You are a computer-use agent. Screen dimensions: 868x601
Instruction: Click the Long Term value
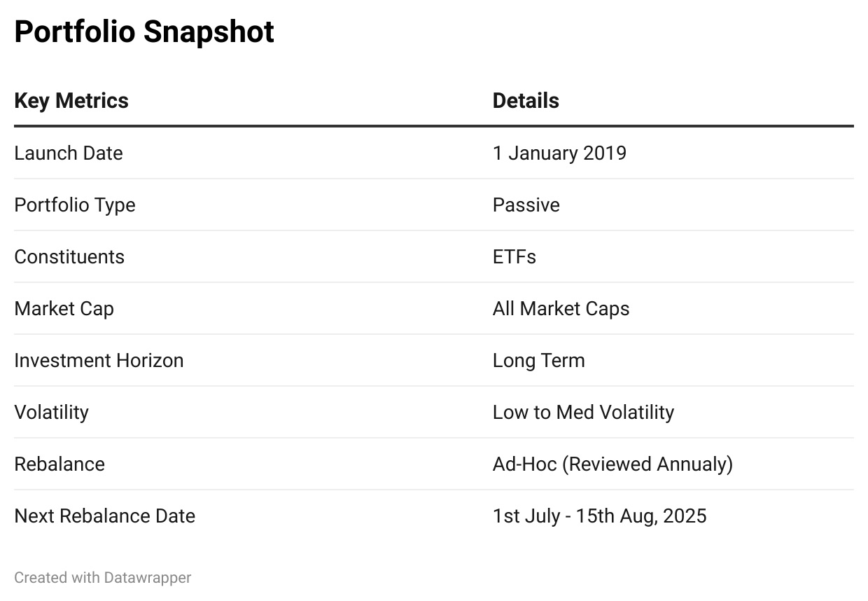[539, 360]
